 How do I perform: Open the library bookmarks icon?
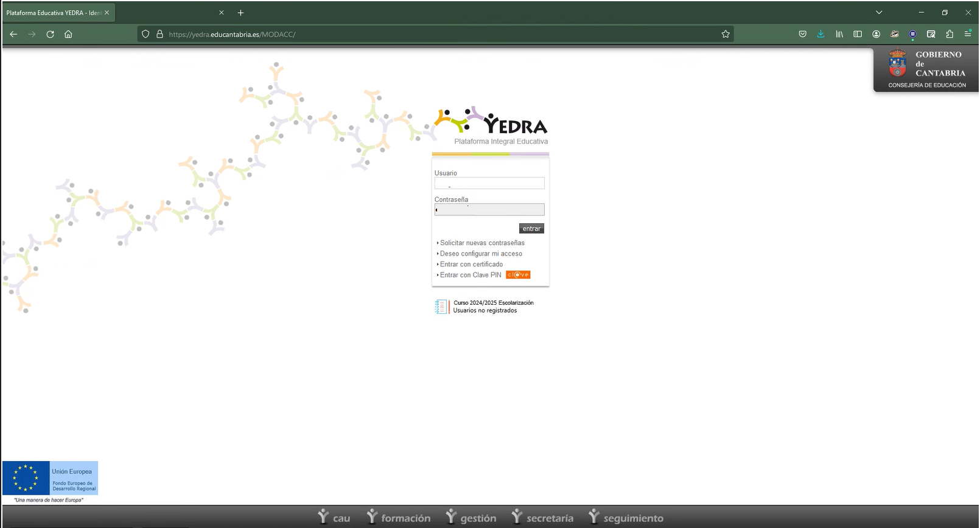tap(839, 34)
